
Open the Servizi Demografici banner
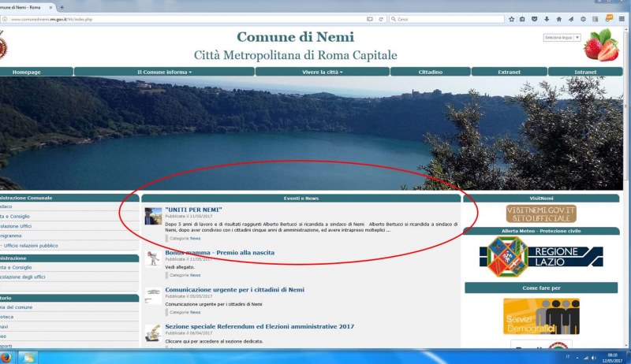541,317
